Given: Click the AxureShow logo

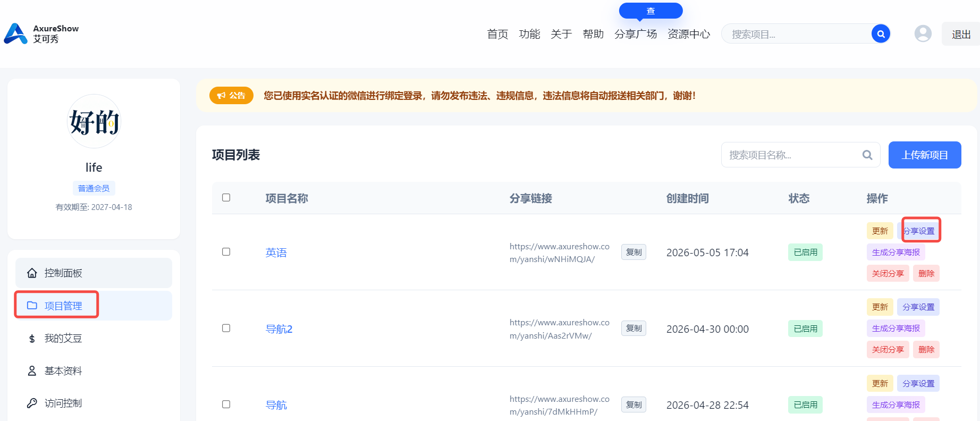Looking at the screenshot, I should click(41, 33).
